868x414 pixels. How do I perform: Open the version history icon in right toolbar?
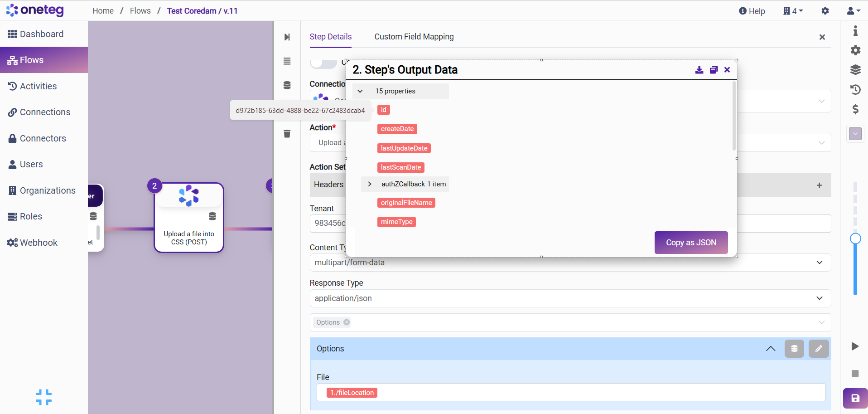point(855,89)
